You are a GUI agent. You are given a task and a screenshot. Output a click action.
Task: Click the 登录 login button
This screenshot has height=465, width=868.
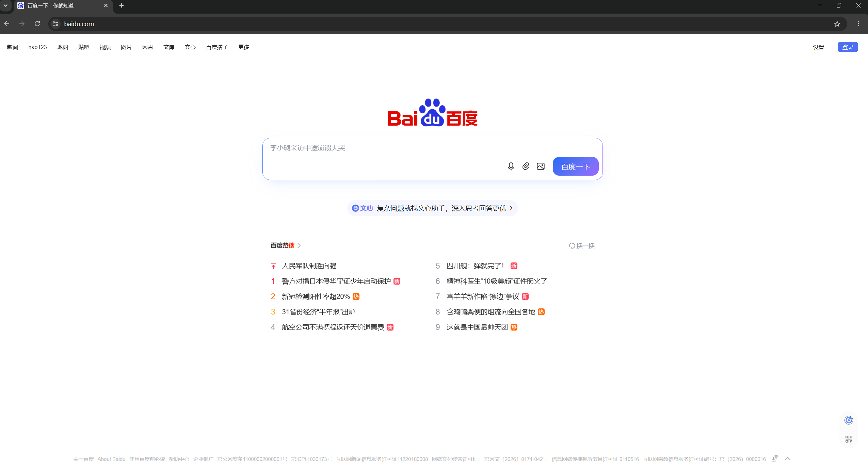848,47
